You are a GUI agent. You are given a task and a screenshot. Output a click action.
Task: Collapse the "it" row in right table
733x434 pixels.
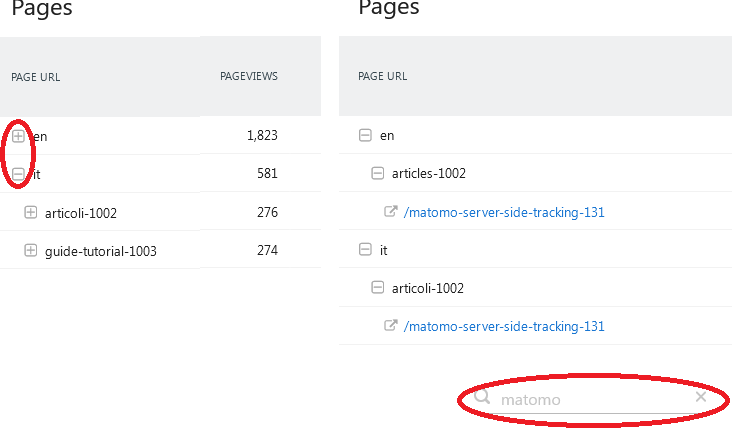[x=365, y=250]
